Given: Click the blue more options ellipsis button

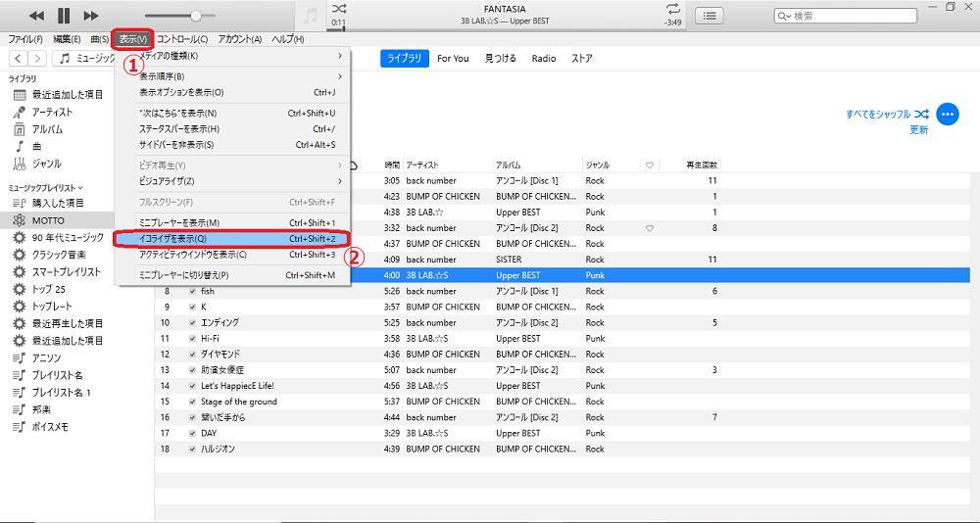Looking at the screenshot, I should point(947,114).
